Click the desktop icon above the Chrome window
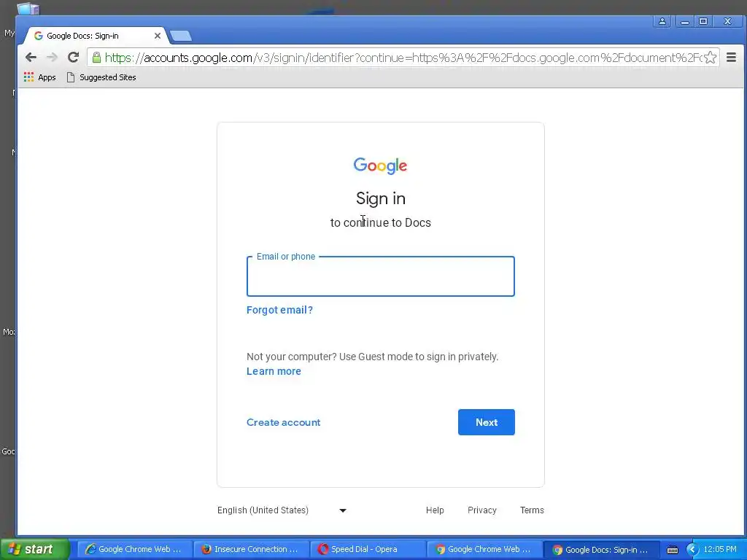747x560 pixels. click(28, 8)
